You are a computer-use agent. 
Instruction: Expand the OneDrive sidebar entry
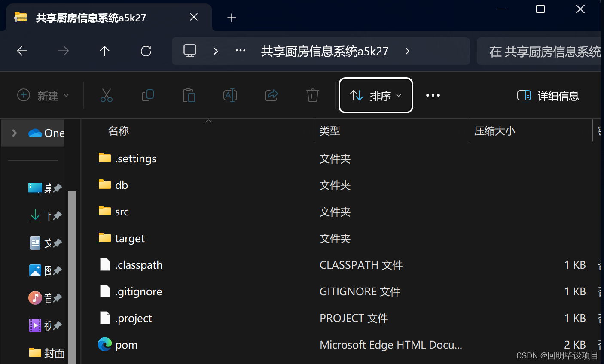14,133
